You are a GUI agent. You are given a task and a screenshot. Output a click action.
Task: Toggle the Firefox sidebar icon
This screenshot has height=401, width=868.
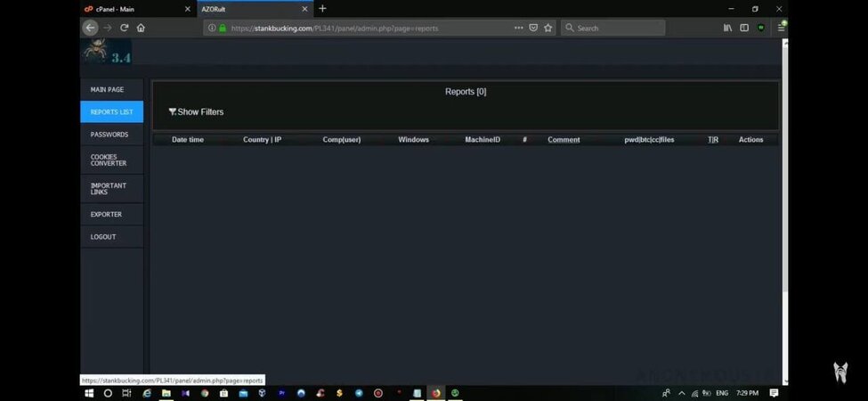tap(744, 28)
